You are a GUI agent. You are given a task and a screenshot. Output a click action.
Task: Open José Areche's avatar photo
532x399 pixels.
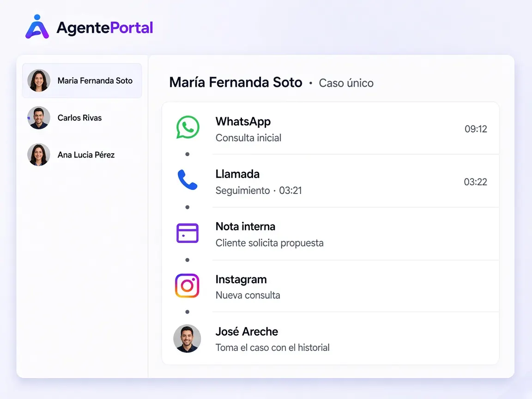coord(187,338)
